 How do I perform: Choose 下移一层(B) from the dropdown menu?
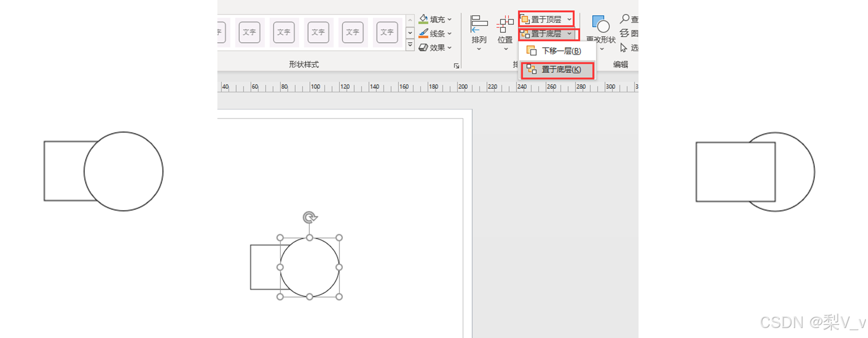click(558, 51)
